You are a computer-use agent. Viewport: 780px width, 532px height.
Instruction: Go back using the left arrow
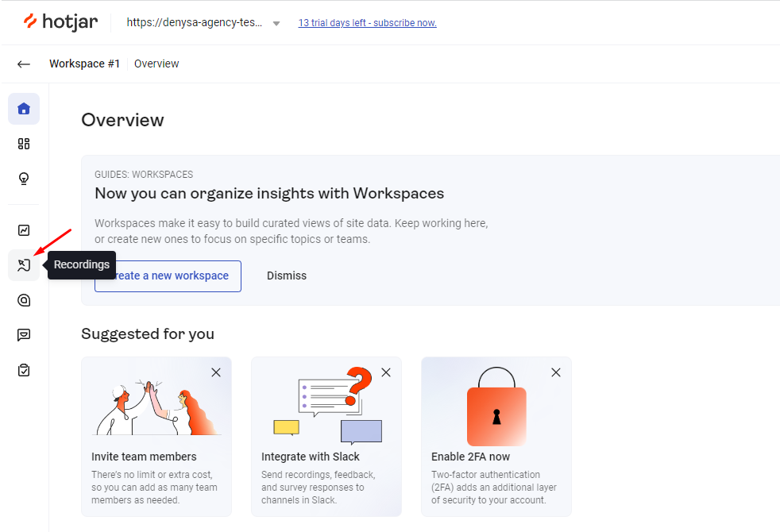tap(24, 64)
